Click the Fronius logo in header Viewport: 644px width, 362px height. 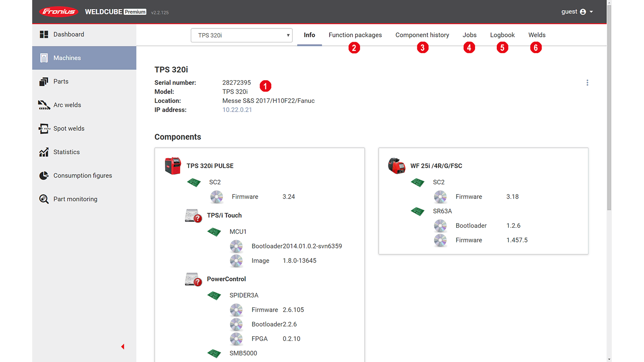pyautogui.click(x=59, y=12)
